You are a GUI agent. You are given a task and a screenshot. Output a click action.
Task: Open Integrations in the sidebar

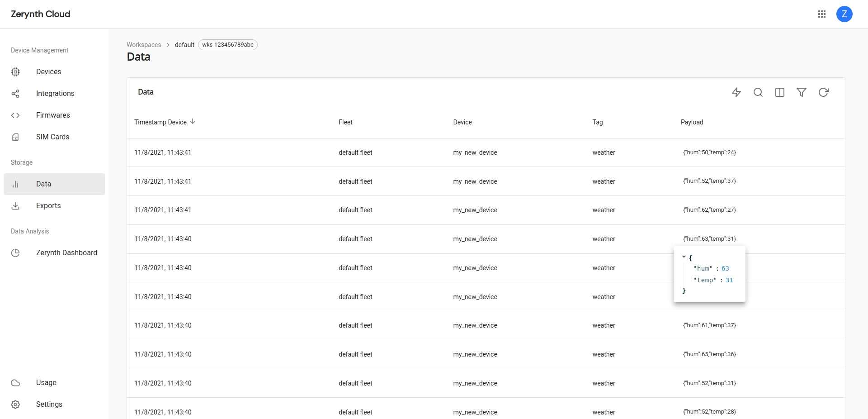pos(54,94)
